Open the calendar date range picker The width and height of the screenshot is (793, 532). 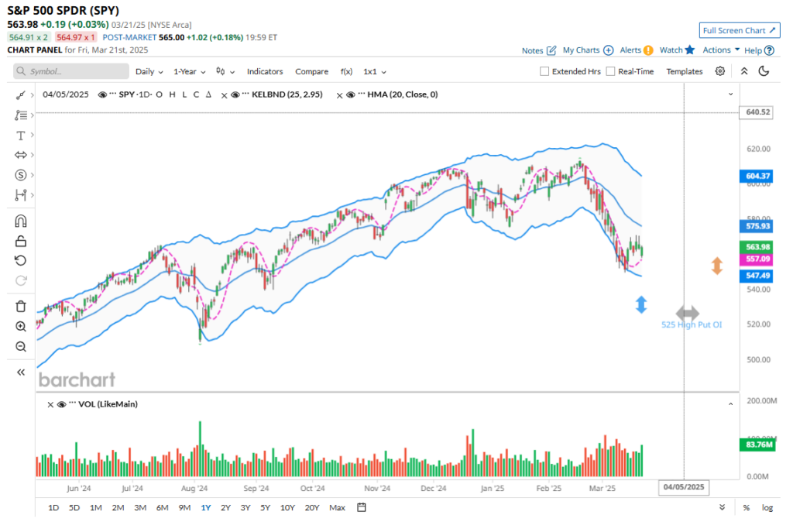point(362,508)
